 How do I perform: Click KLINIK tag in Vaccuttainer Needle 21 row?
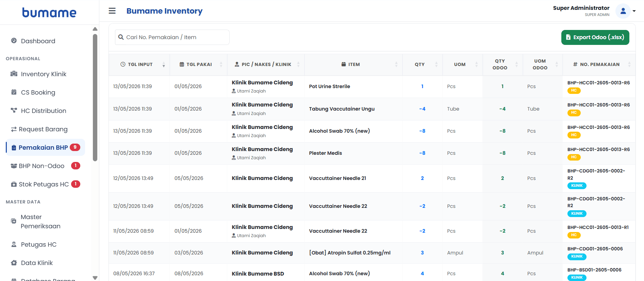(577, 186)
